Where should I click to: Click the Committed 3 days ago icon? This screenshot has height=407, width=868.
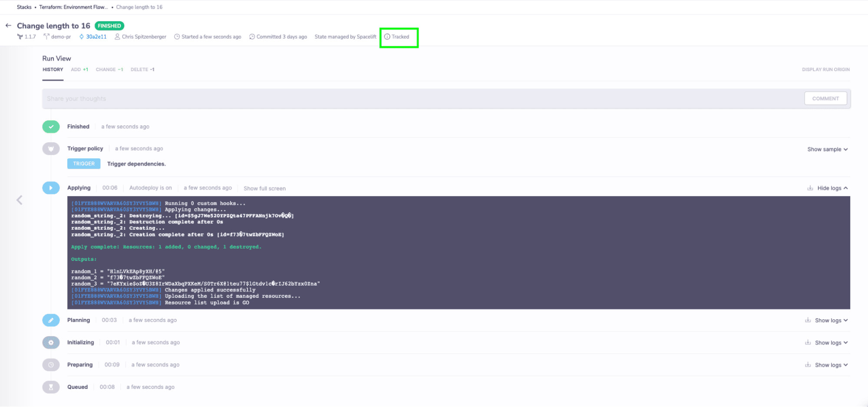[x=252, y=37]
